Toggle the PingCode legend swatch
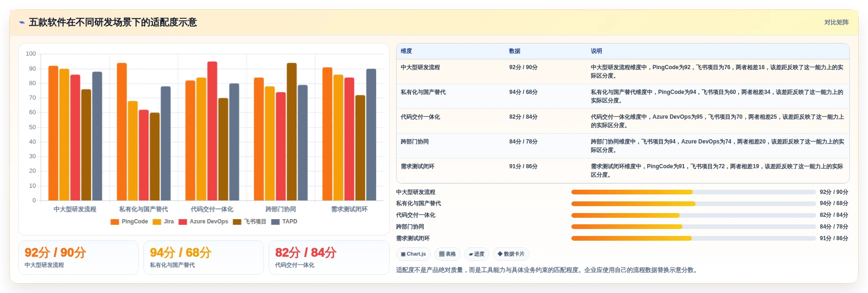This screenshot has width=868, height=293. pos(114,222)
